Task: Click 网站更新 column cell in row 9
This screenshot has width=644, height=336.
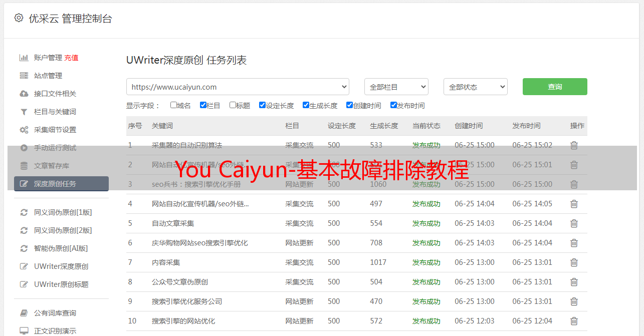Action: point(299,301)
